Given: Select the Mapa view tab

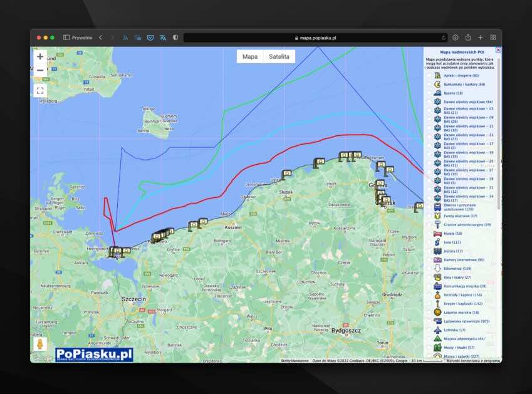Looking at the screenshot, I should 250,56.
